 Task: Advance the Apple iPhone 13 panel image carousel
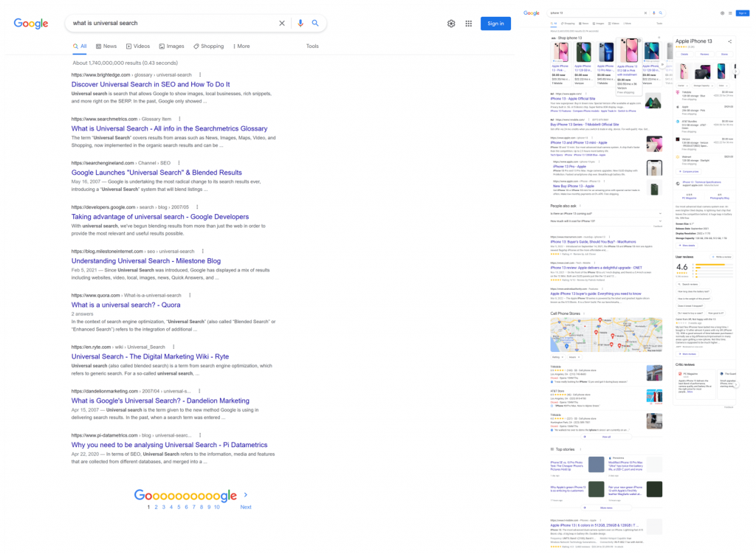(x=736, y=72)
